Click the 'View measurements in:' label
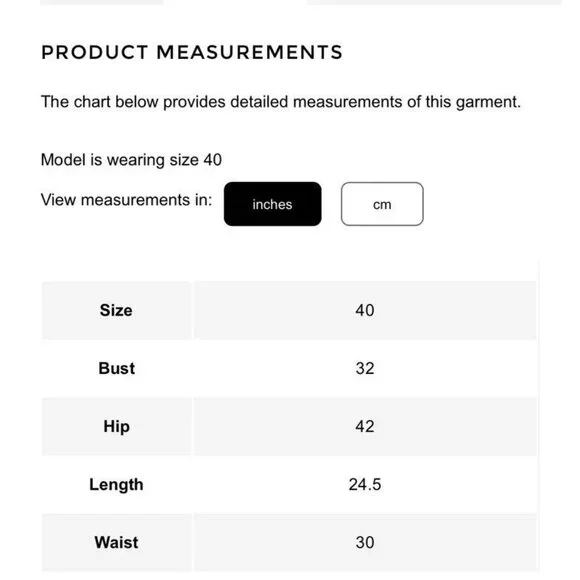Screen dimensions: 580x580 (127, 200)
